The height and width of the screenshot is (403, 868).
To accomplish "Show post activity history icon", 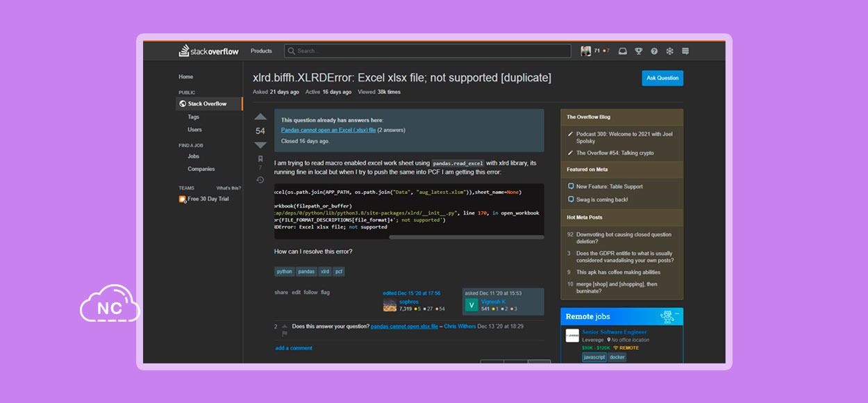I will pyautogui.click(x=260, y=180).
